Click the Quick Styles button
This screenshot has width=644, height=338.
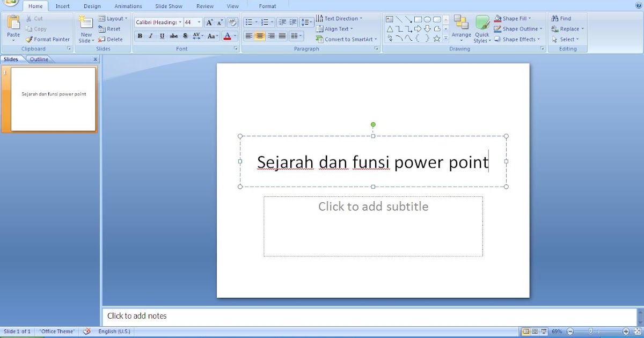482,29
